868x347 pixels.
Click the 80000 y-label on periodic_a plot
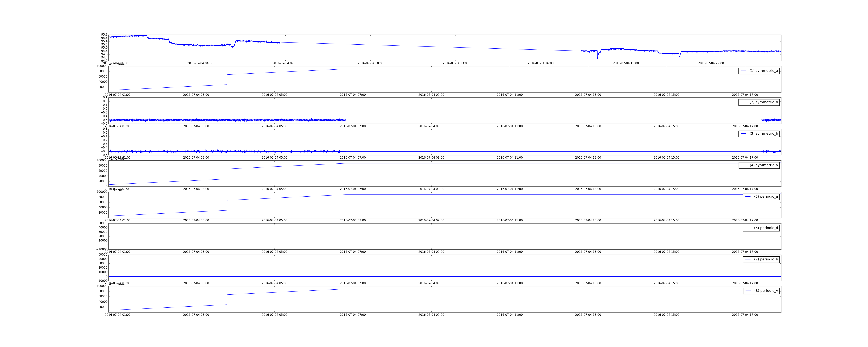point(103,197)
